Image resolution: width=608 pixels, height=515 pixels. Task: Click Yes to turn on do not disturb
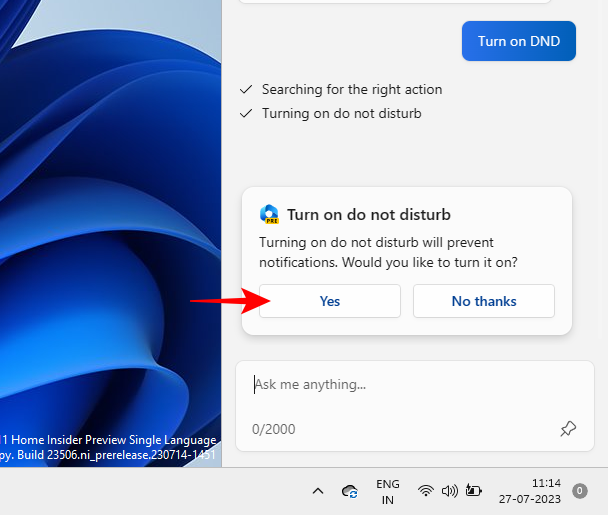(x=329, y=301)
